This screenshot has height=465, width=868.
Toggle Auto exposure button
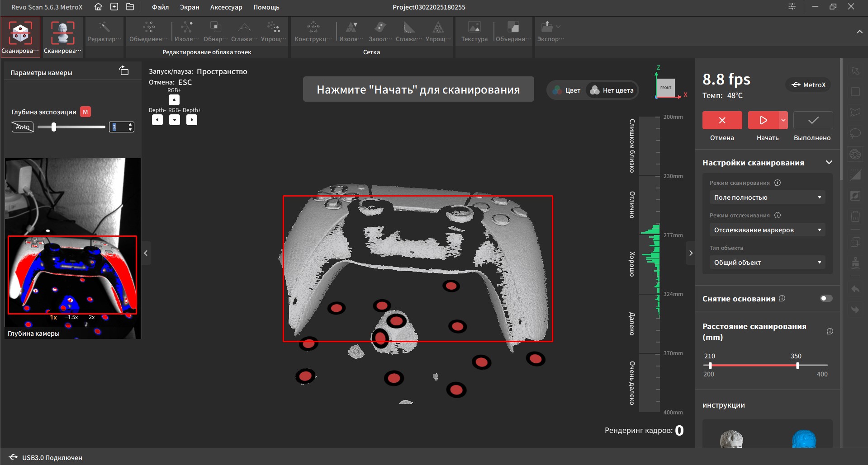(23, 127)
